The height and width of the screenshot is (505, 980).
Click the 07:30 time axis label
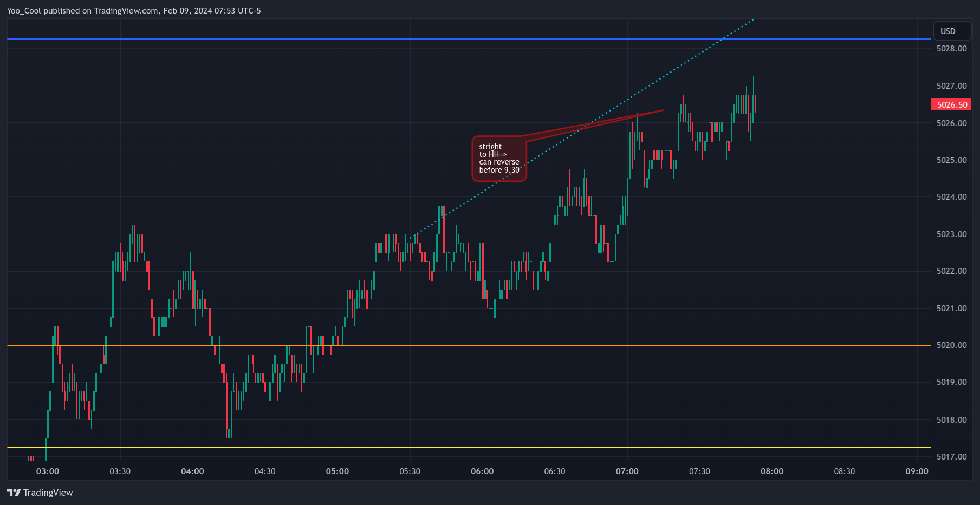coord(699,471)
